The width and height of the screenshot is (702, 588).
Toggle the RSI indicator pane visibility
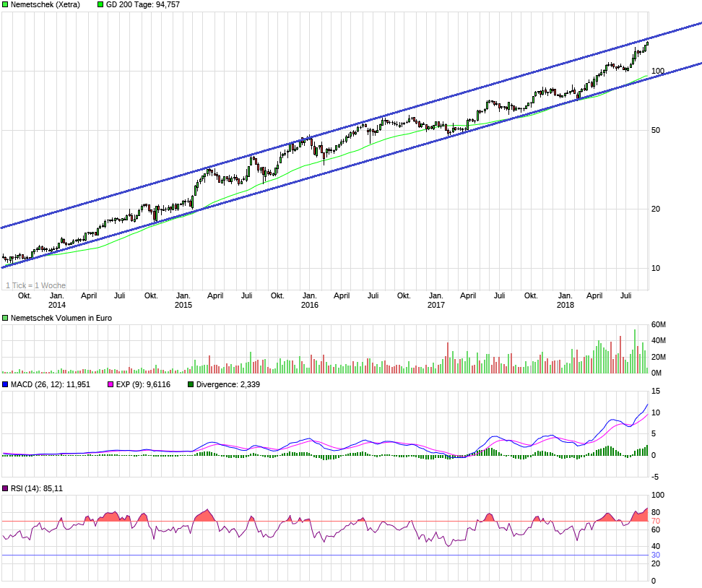(x=6, y=489)
